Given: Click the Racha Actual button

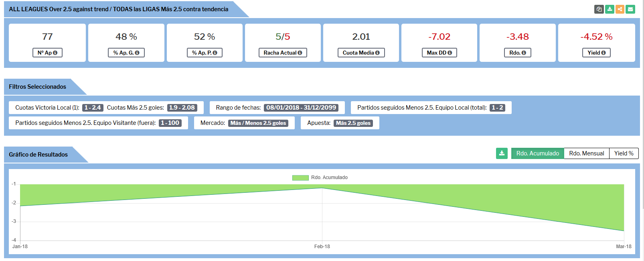Looking at the screenshot, I should pyautogui.click(x=283, y=53).
